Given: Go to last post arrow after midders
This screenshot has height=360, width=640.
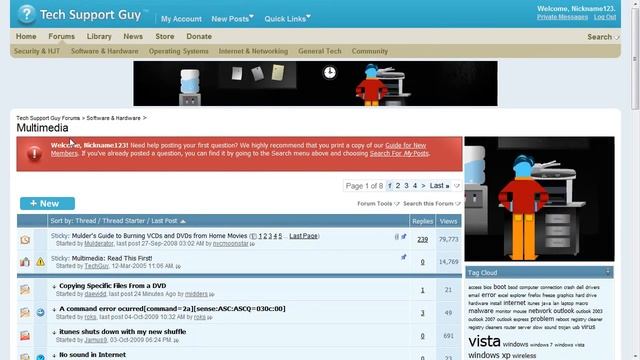Looking at the screenshot, I should pyautogui.click(x=212, y=294).
